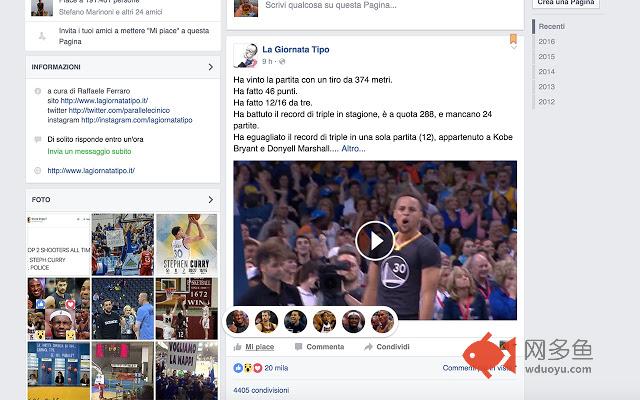Click Commenta on the post
This screenshot has width=640, height=400.
click(x=325, y=347)
